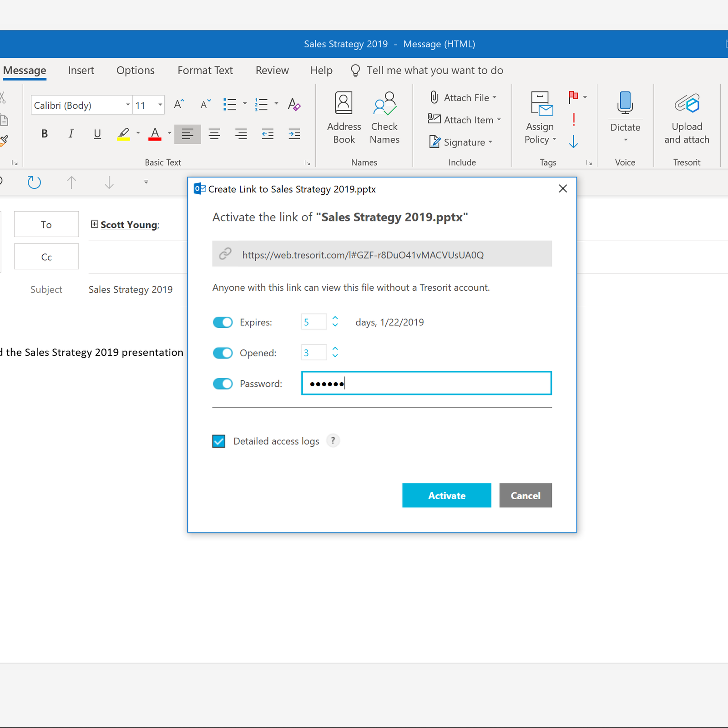Toggle italic formatting

coord(71,134)
